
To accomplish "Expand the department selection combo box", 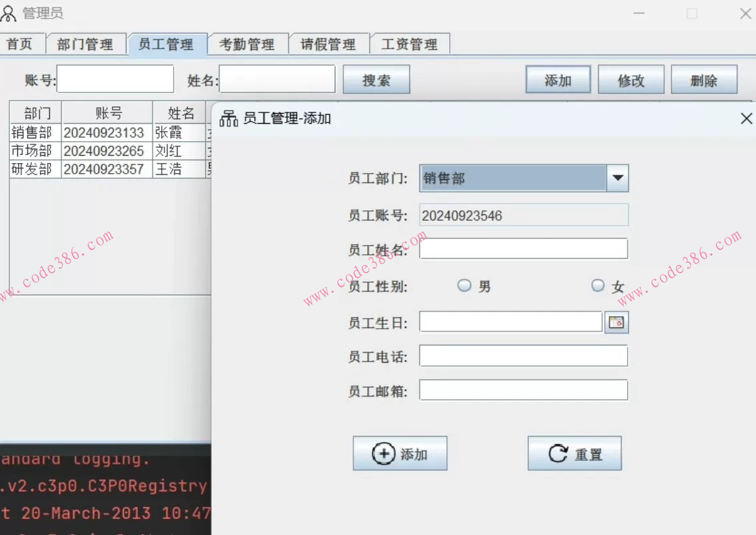I will tap(524, 178).
